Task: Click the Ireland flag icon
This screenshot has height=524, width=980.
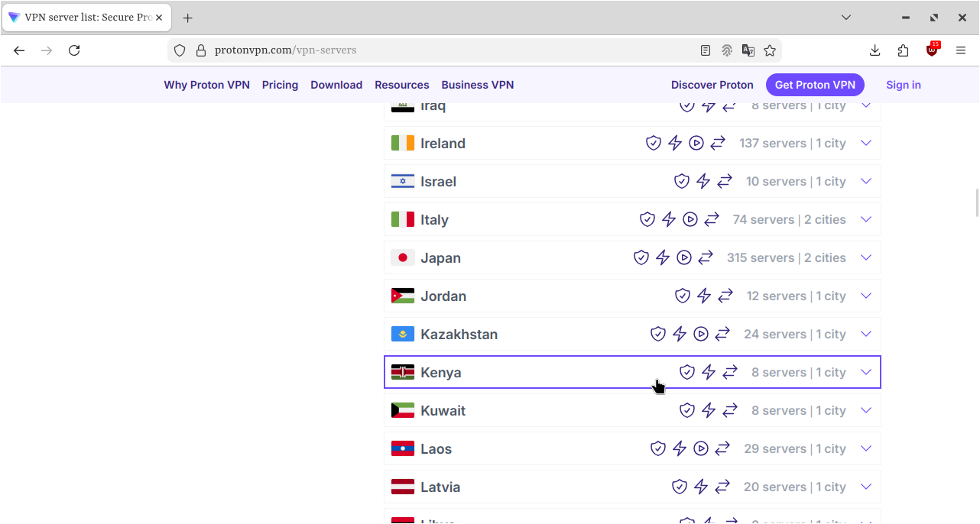Action: [x=403, y=143]
